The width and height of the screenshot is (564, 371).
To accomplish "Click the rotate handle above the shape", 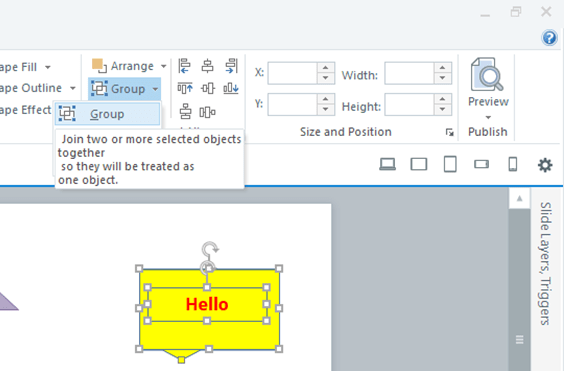I will (210, 249).
